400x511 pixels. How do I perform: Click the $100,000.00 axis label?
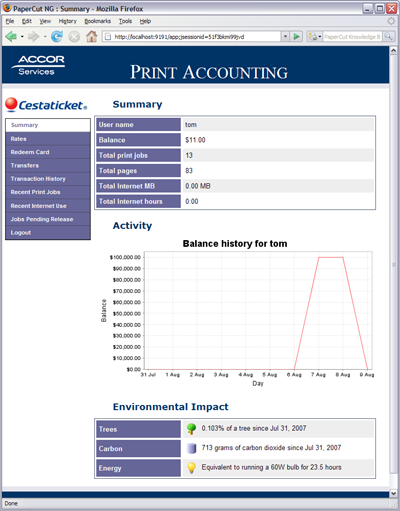click(x=125, y=257)
